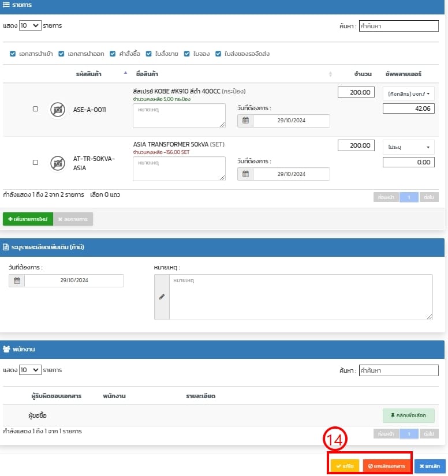
Task: Uncheck the คำสั่งซื้อ filter checkbox
Action: pos(113,54)
